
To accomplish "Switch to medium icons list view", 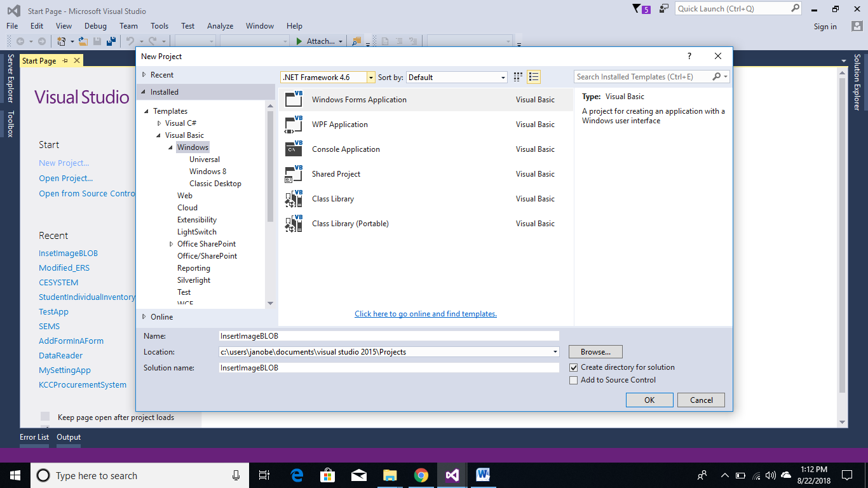I will coord(534,77).
